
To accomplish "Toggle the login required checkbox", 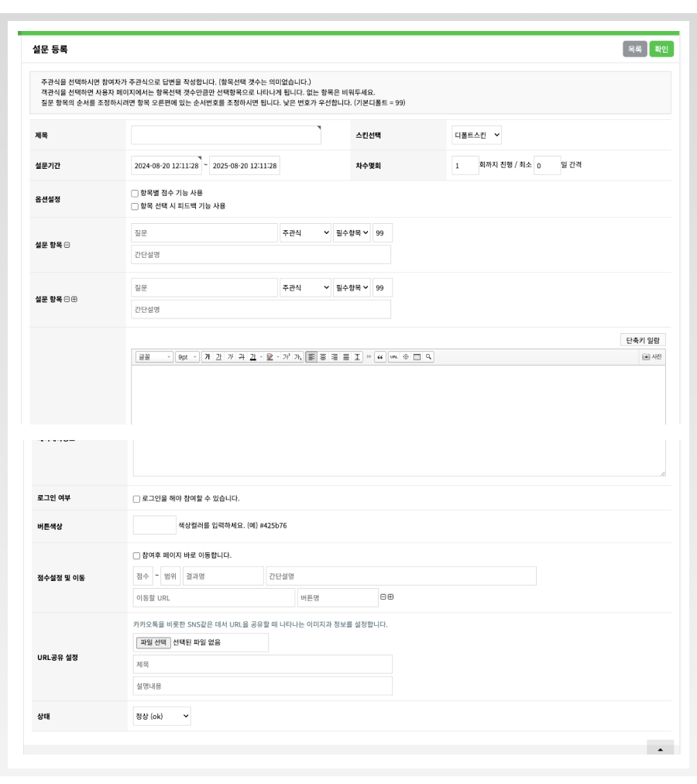I will click(x=136, y=498).
